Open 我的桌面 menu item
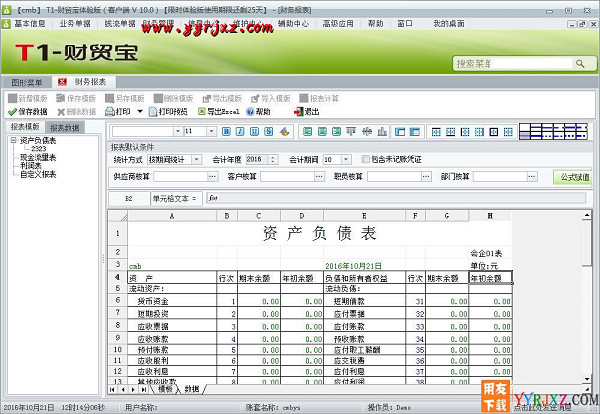 point(448,24)
